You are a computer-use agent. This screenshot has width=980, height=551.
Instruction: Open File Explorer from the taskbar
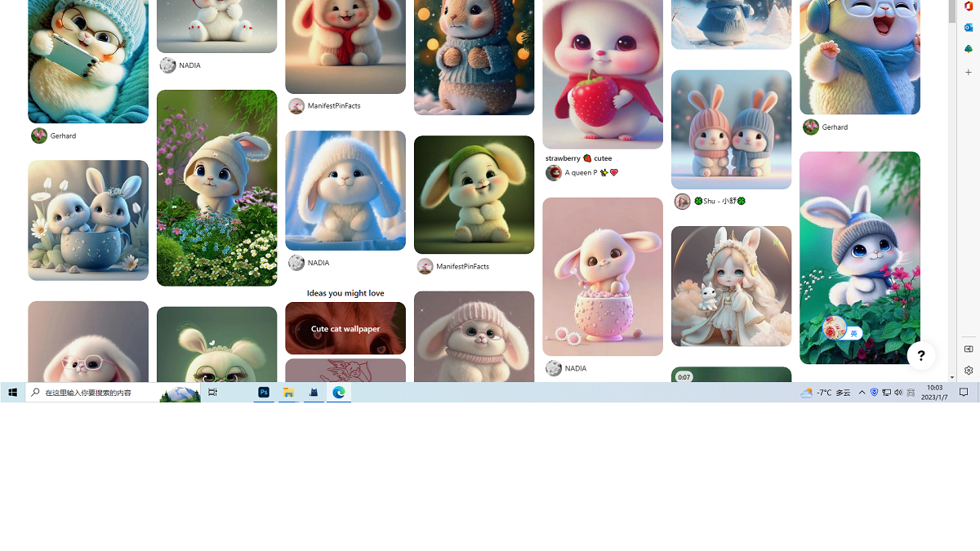pyautogui.click(x=288, y=393)
